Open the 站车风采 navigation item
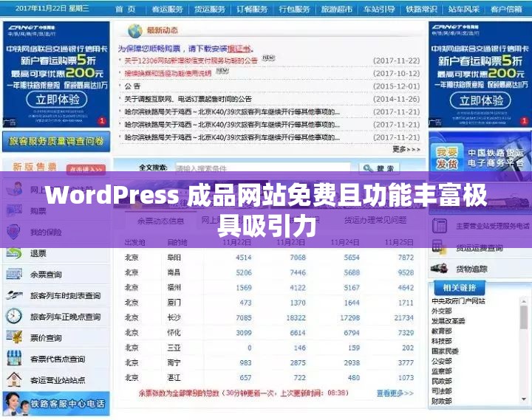532x420 pixels. pos(464,9)
